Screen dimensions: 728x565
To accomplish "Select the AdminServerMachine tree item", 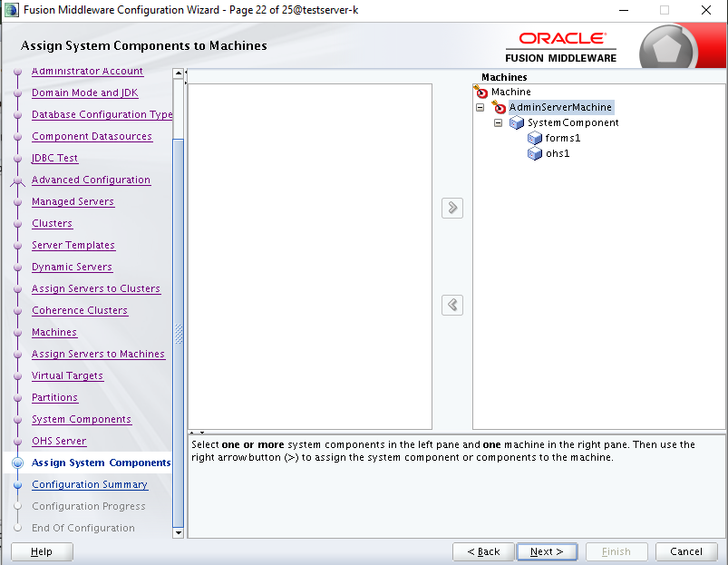I will (x=560, y=107).
